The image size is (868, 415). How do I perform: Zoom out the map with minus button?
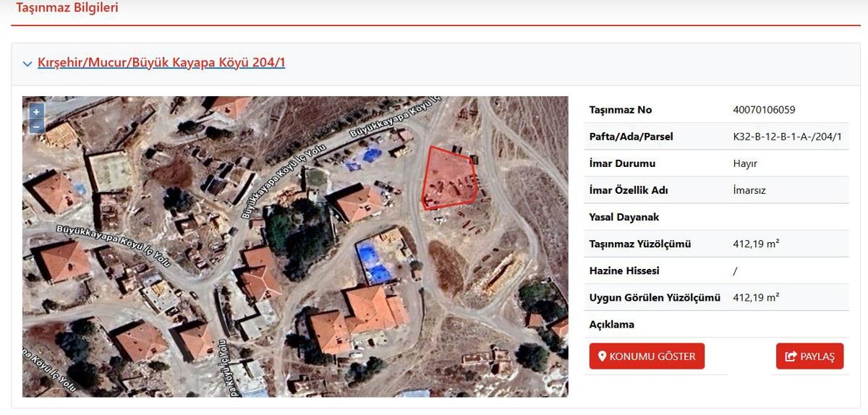[x=36, y=127]
